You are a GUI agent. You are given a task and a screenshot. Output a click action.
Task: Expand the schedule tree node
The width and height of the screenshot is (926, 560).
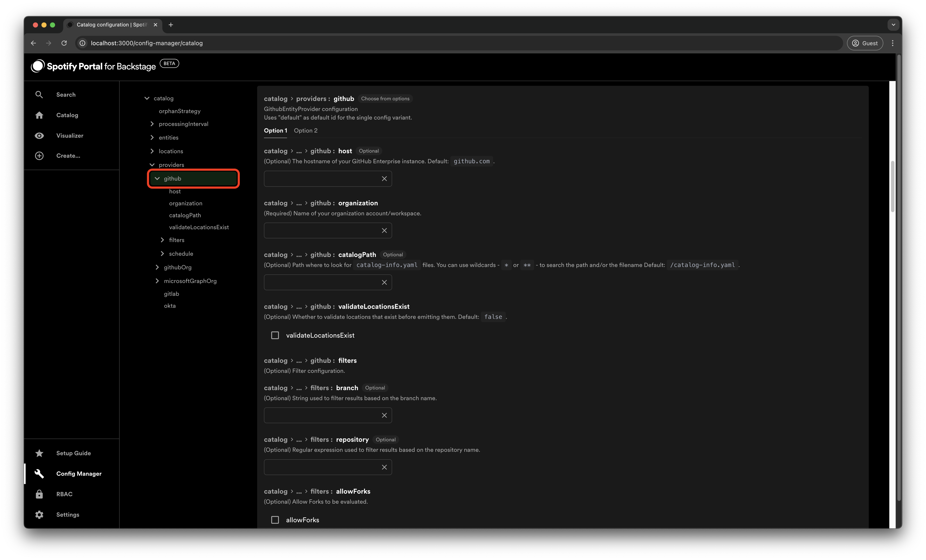coord(162,254)
